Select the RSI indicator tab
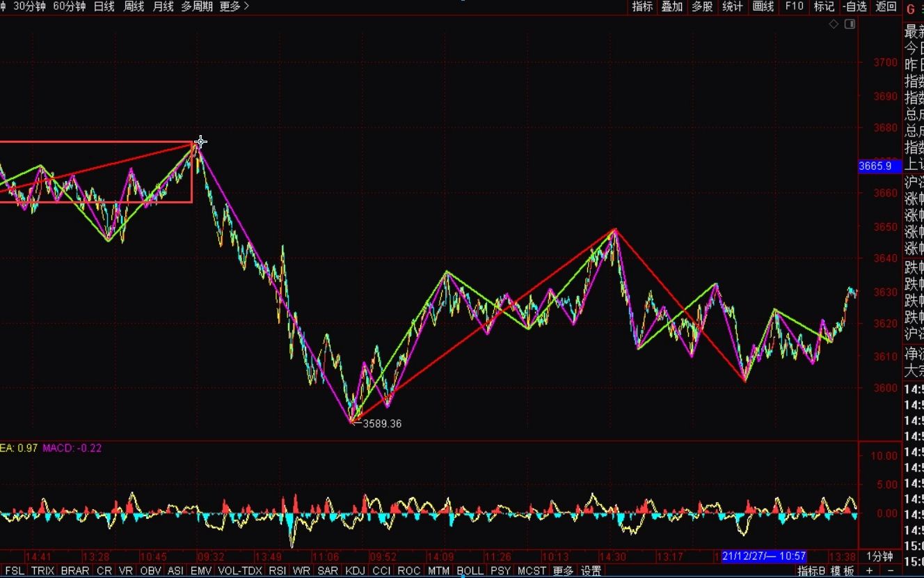Screen dimensions: 924x578 point(278,571)
